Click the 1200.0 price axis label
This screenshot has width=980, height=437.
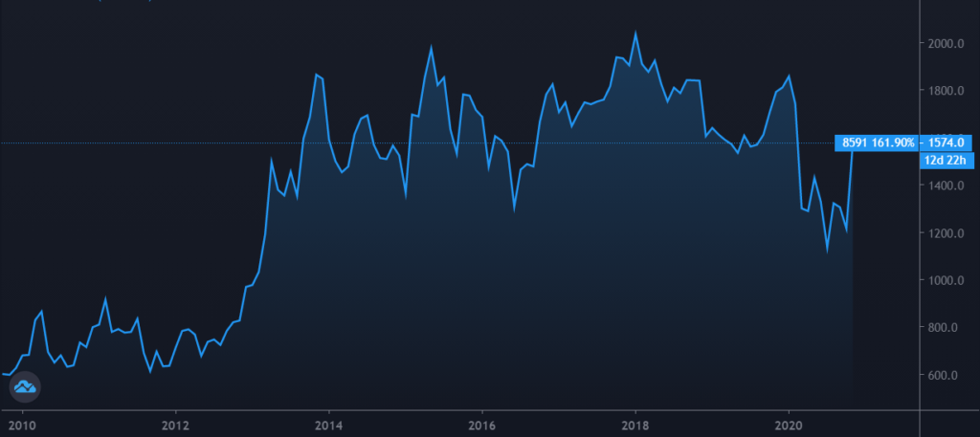tap(945, 233)
